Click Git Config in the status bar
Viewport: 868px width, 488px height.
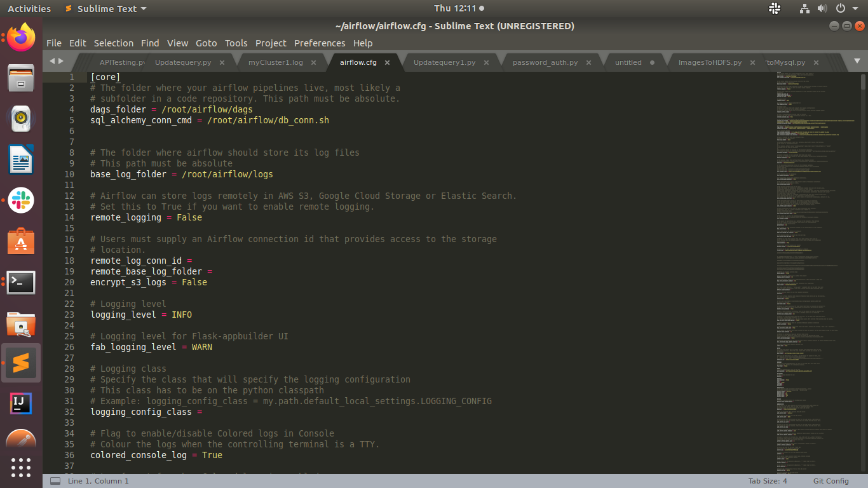tap(831, 480)
